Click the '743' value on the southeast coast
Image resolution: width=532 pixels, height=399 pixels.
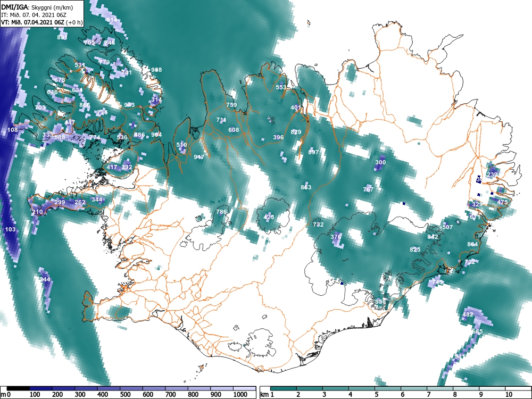point(437,282)
